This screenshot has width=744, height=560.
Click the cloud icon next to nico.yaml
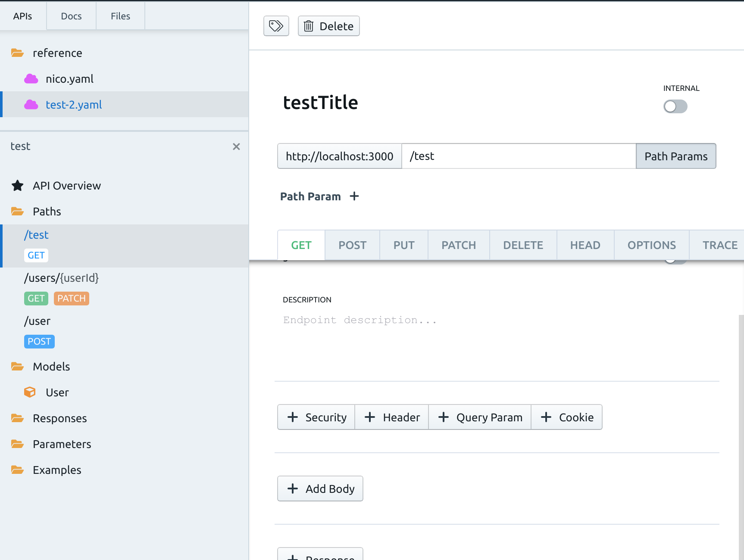(x=31, y=78)
